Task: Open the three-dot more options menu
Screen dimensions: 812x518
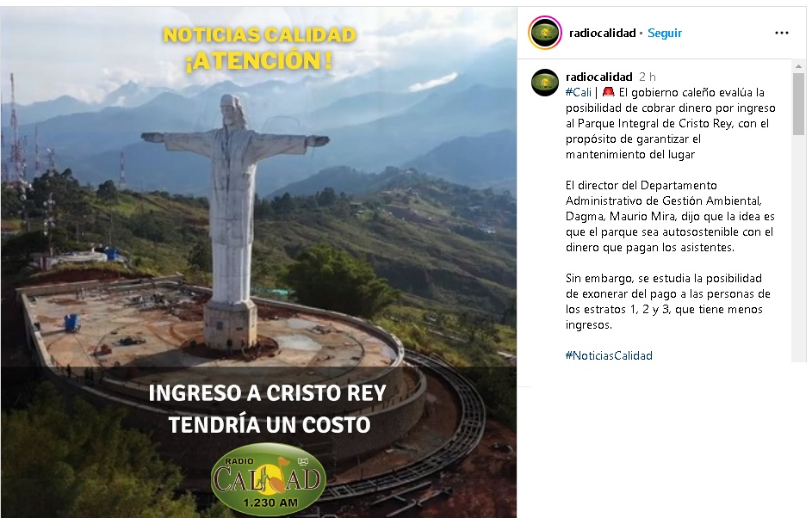Action: 782,33
